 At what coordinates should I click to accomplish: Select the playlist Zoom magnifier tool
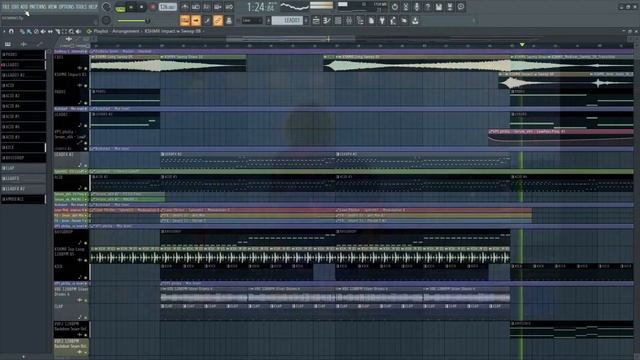(x=71, y=31)
